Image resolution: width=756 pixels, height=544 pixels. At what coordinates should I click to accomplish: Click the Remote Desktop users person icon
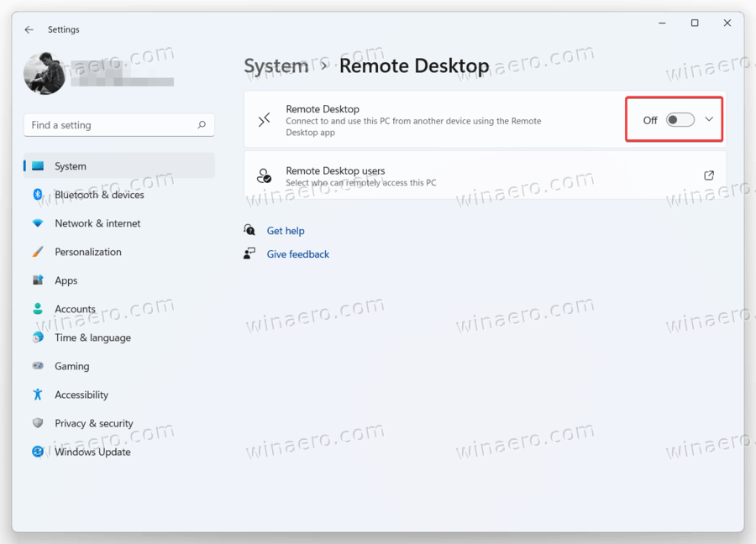pyautogui.click(x=265, y=175)
